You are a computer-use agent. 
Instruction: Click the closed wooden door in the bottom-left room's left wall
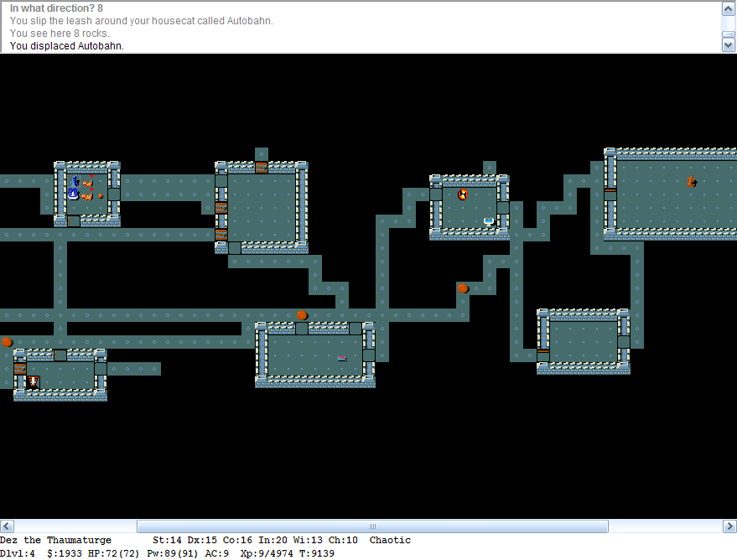click(20, 368)
